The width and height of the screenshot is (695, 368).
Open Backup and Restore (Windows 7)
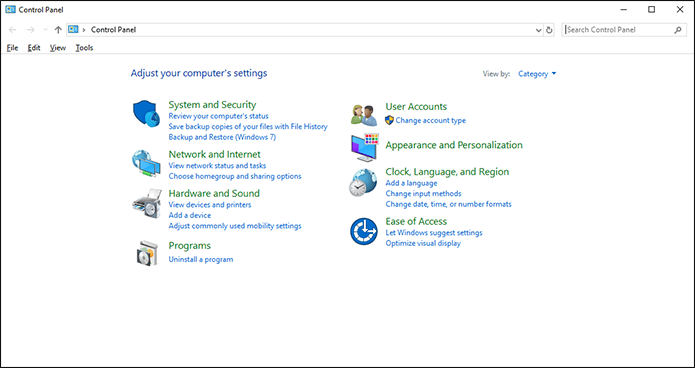(x=222, y=137)
